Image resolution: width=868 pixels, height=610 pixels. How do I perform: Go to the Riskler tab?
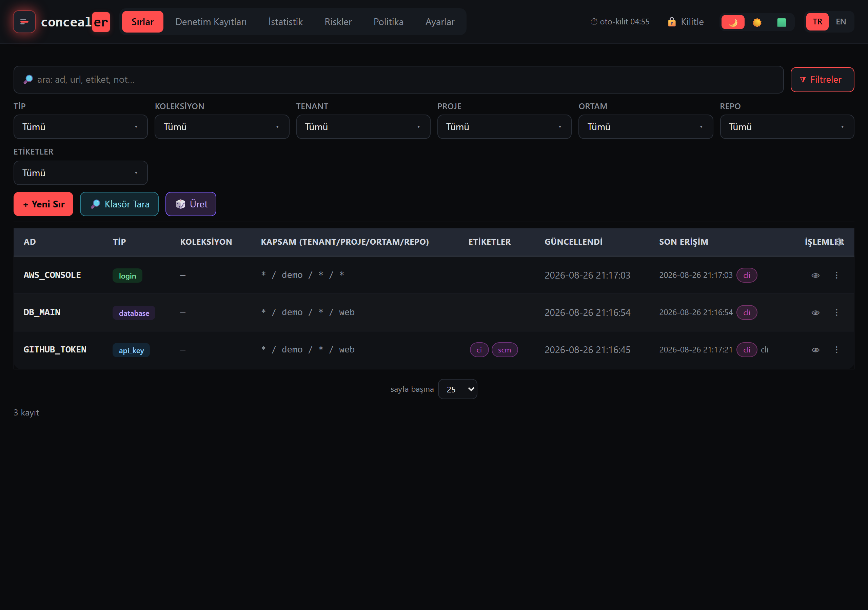(x=338, y=22)
